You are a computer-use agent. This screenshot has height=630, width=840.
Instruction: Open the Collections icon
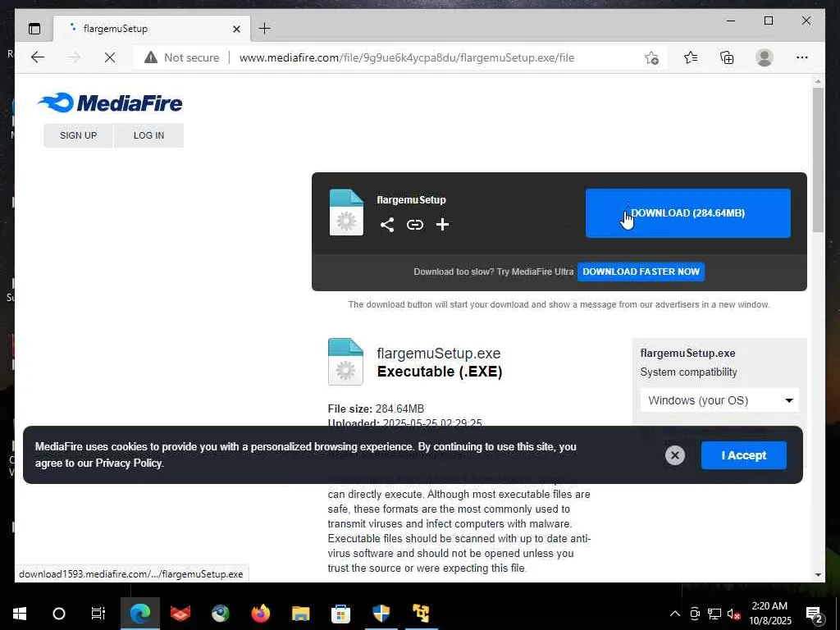727,57
